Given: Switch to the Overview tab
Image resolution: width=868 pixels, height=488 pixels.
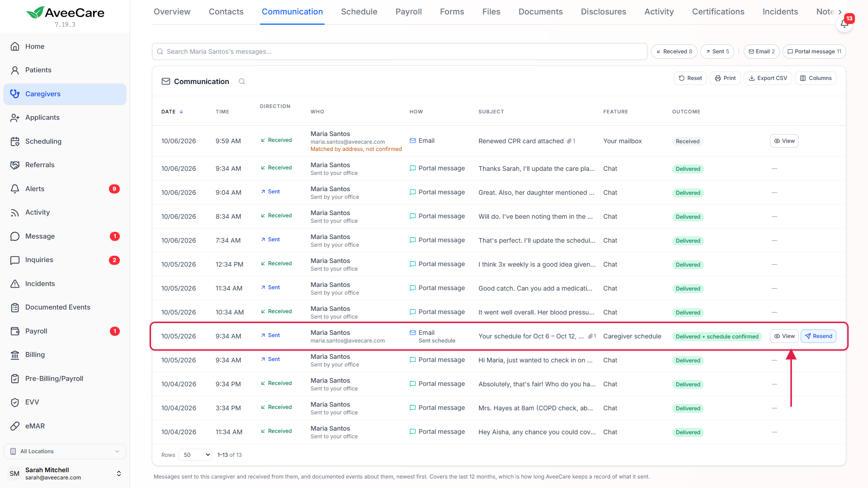Looking at the screenshot, I should tap(172, 12).
